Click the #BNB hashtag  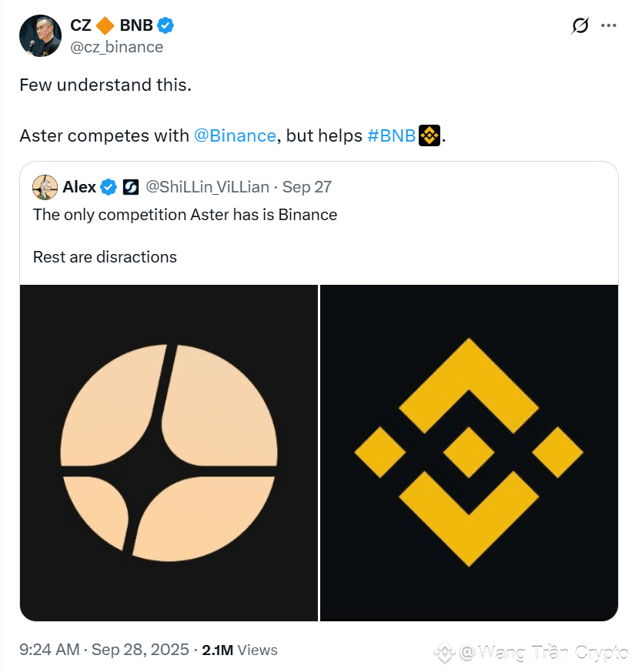pos(391,136)
